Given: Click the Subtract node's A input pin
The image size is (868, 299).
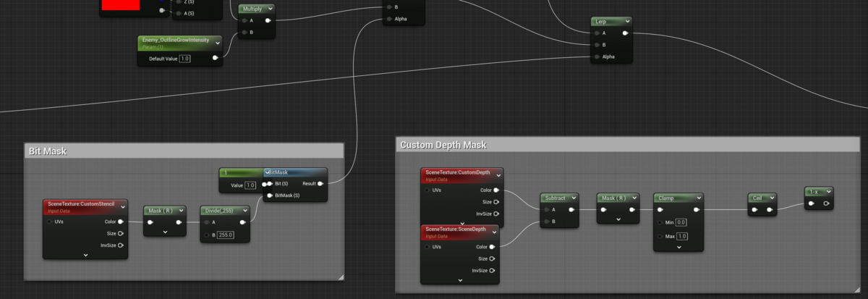Looking at the screenshot, I should tap(546, 209).
